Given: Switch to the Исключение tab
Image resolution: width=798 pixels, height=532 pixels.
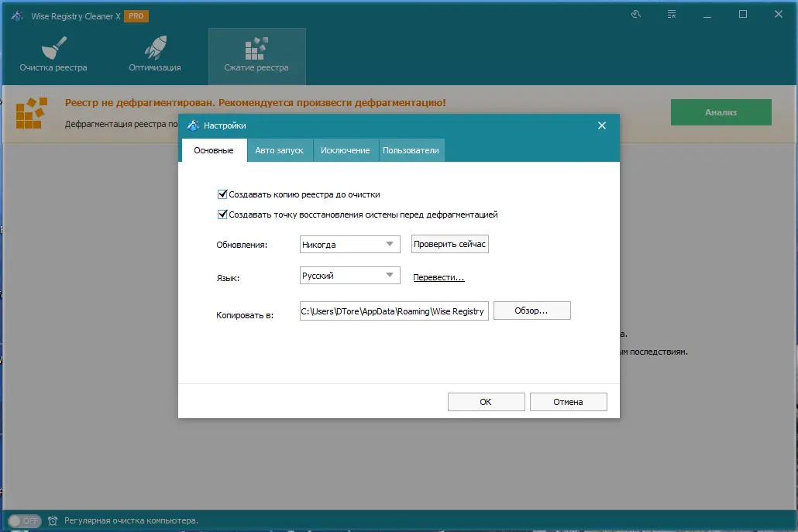Looking at the screenshot, I should tap(345, 150).
